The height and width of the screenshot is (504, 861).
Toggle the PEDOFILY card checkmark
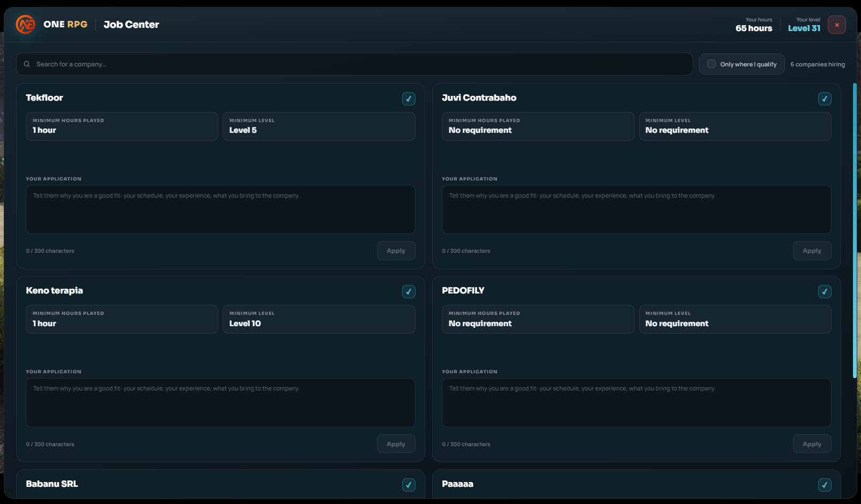825,291
